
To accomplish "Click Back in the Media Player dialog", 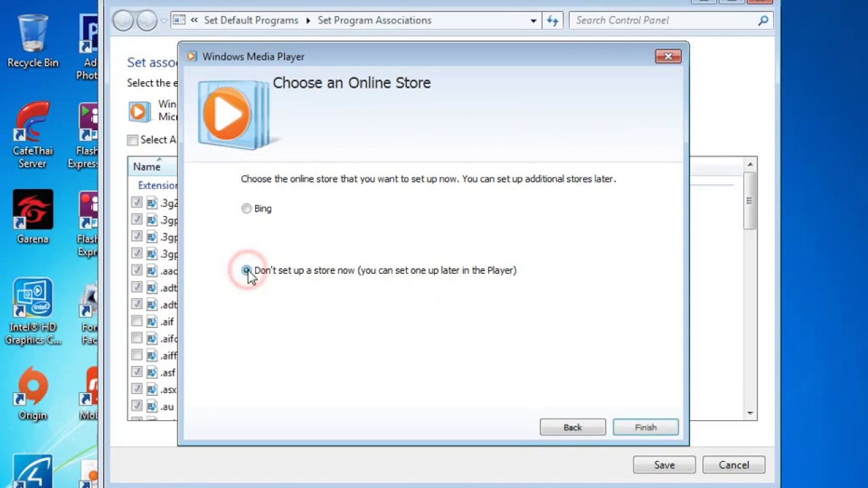I will tap(572, 427).
